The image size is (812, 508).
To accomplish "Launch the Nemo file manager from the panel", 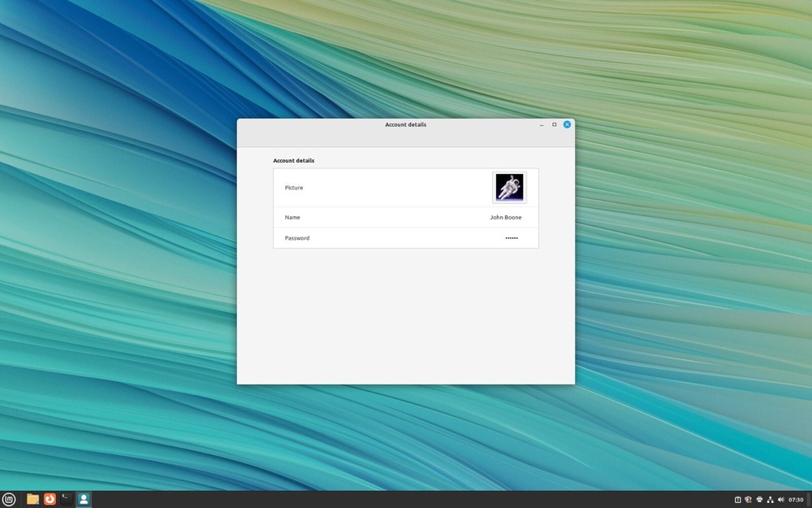I will click(x=32, y=500).
